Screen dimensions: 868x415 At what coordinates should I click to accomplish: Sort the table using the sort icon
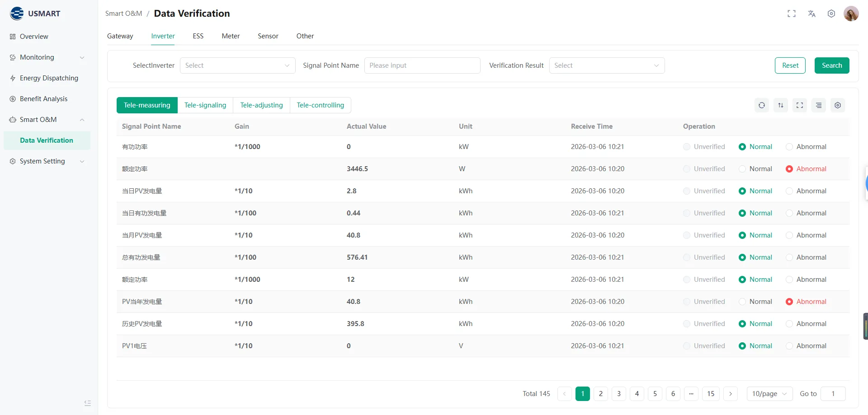point(781,105)
